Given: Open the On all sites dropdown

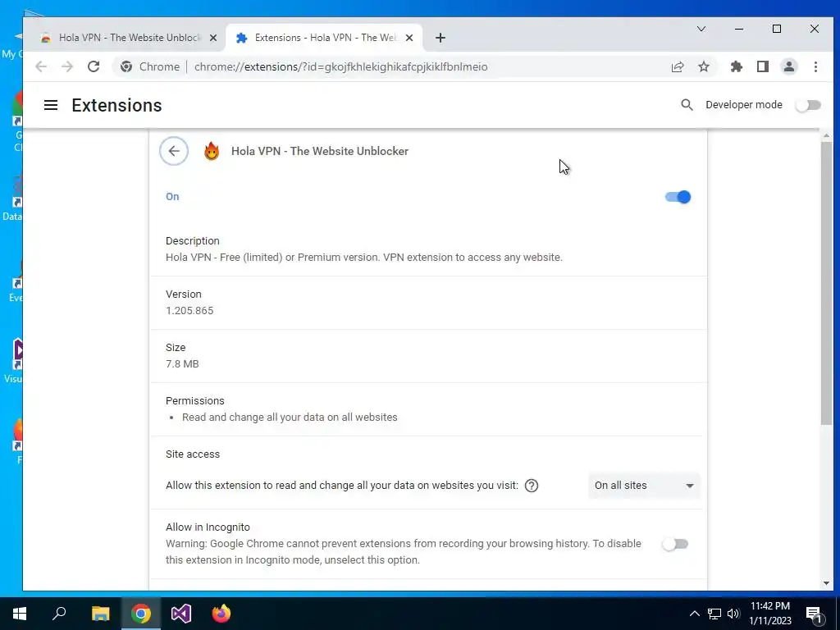Looking at the screenshot, I should tap(644, 486).
